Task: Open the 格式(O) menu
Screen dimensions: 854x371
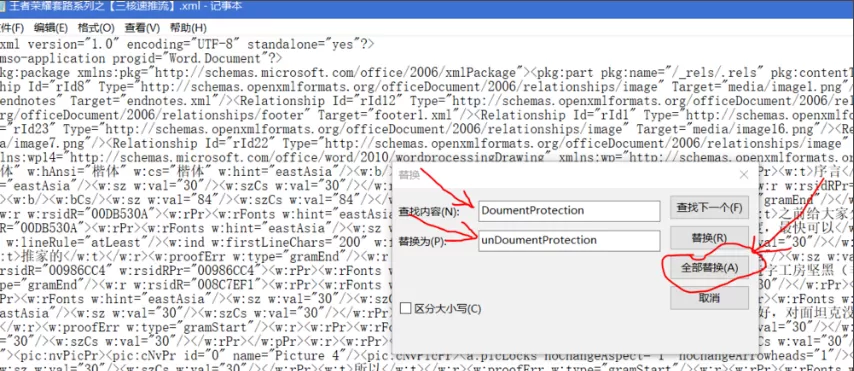Action: pos(96,28)
